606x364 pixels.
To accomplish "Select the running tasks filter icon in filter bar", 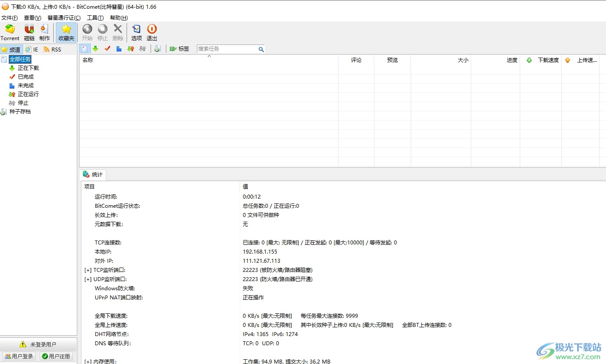I will pyautogui.click(x=131, y=49).
